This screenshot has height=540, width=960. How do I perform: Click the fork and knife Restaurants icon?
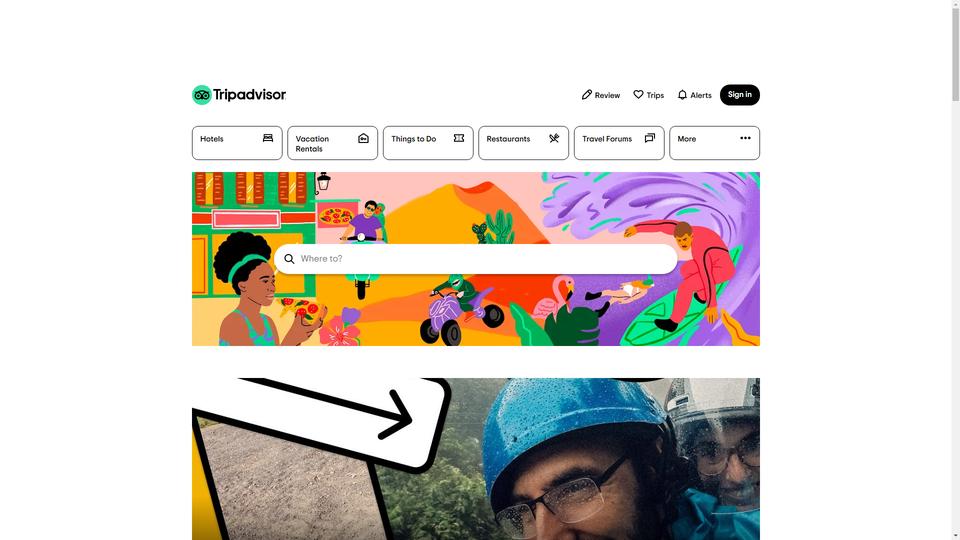pos(554,138)
